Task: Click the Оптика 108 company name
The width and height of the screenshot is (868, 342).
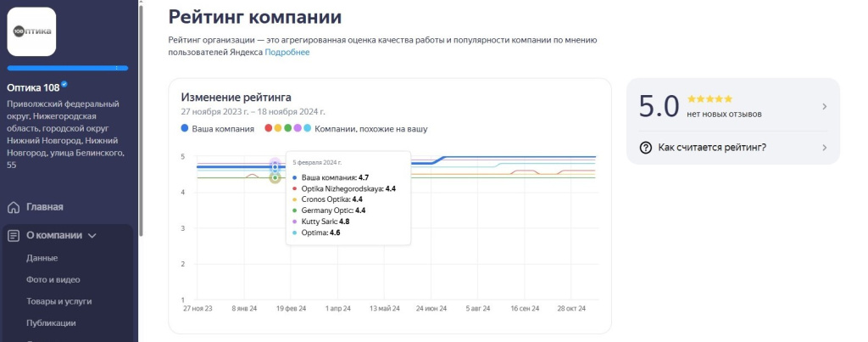Action: 33,87
